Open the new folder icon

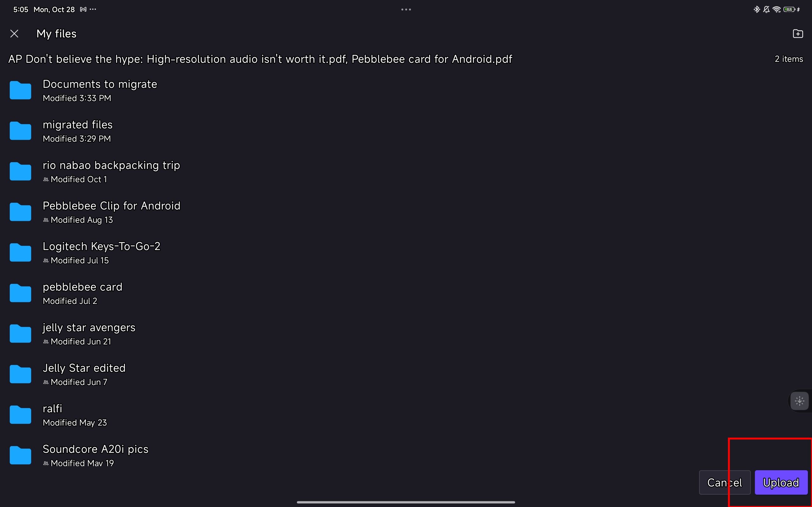798,33
